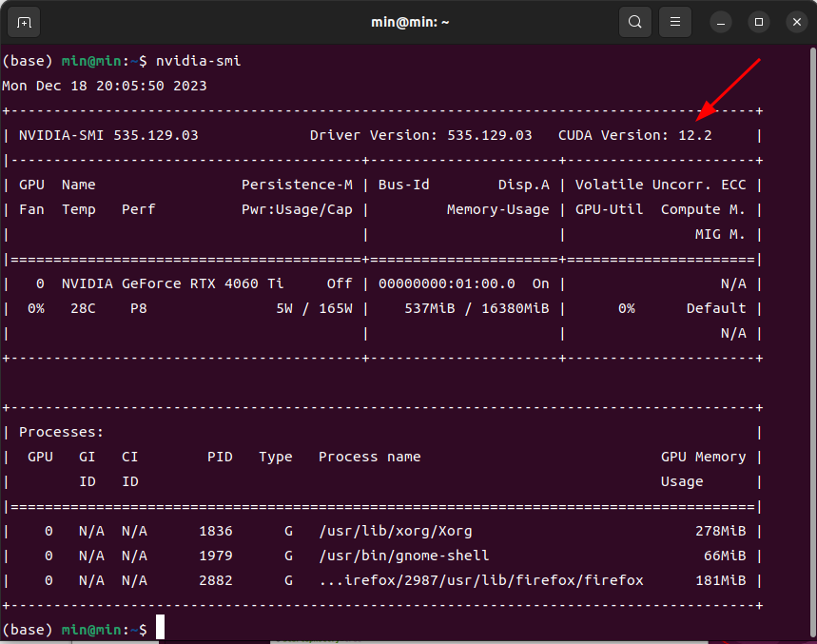
Task: Click the Processes: label
Action: [62, 433]
